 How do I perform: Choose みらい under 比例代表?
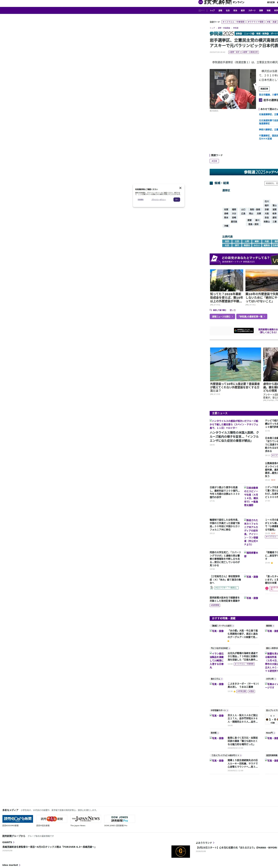pos(257,245)
